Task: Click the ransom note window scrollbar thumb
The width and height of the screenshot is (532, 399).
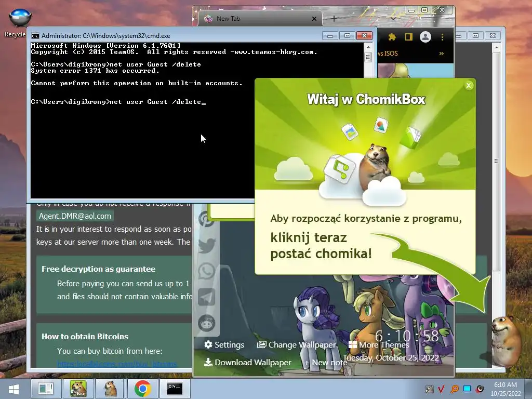Action: (496, 161)
